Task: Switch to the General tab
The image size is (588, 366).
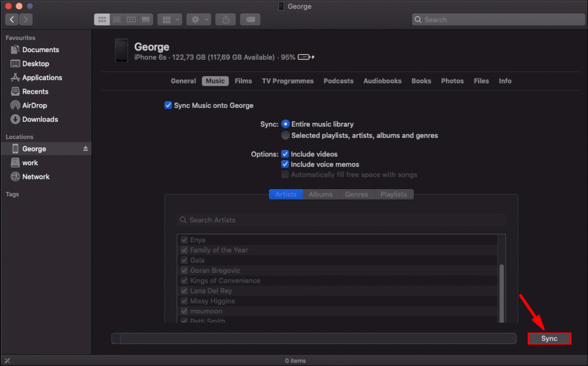Action: click(183, 81)
